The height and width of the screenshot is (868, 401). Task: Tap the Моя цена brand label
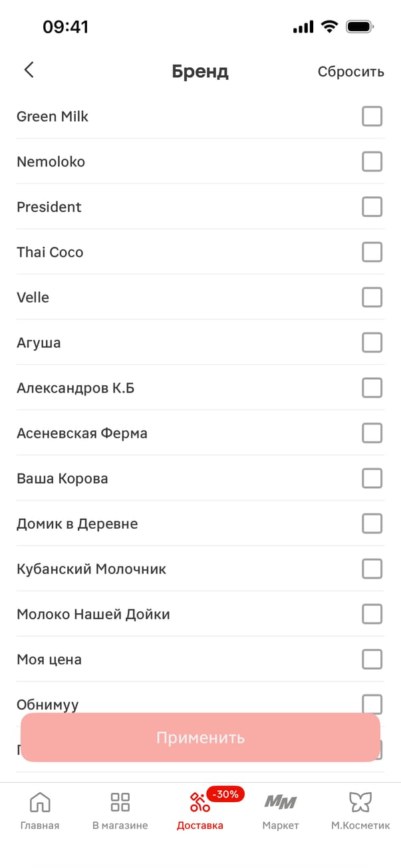[x=49, y=660]
